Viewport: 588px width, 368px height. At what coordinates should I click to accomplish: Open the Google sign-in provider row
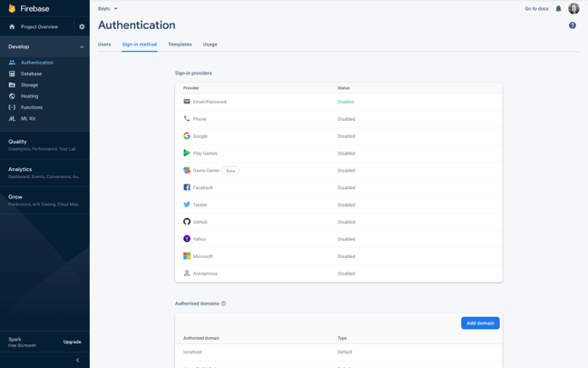(x=338, y=136)
